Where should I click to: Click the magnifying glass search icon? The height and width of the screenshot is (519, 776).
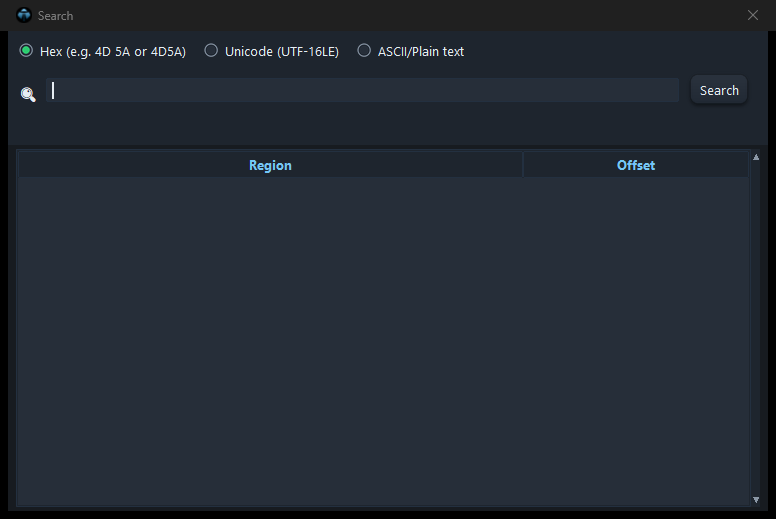point(28,94)
